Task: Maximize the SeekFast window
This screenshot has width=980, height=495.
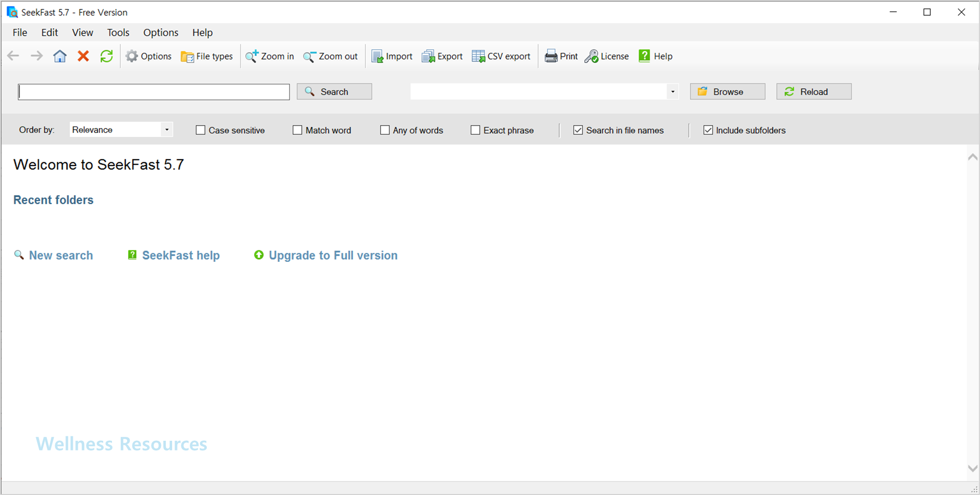Action: point(927,12)
